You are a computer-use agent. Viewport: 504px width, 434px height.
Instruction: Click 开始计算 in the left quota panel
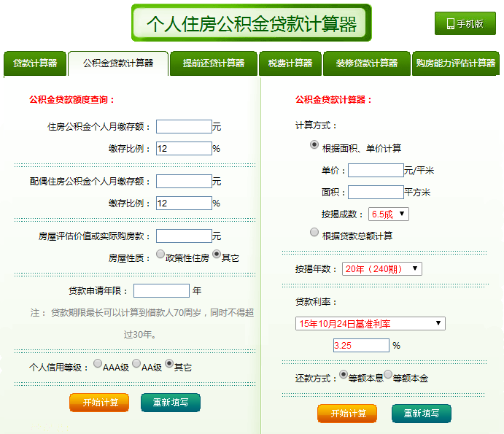pyautogui.click(x=99, y=403)
